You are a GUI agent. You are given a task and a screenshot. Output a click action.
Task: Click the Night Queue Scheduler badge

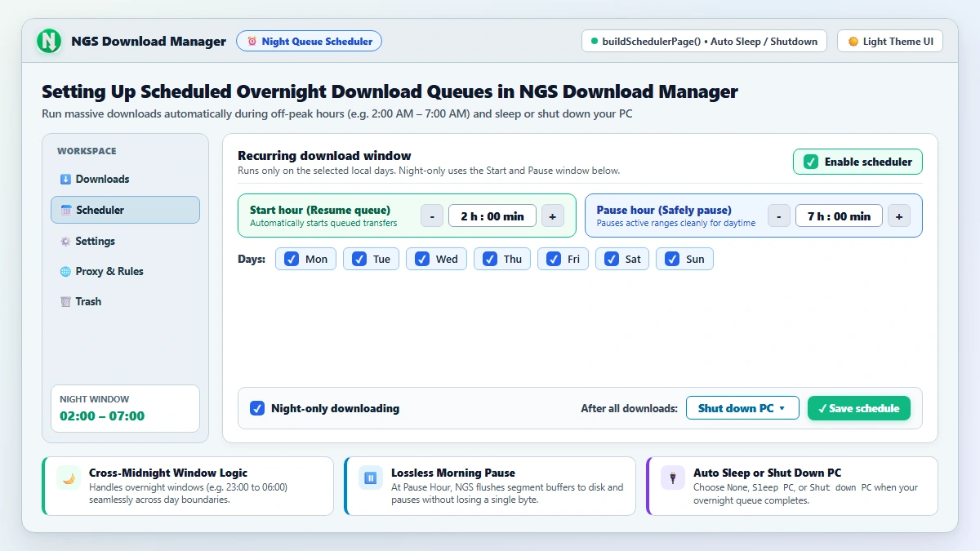(309, 41)
